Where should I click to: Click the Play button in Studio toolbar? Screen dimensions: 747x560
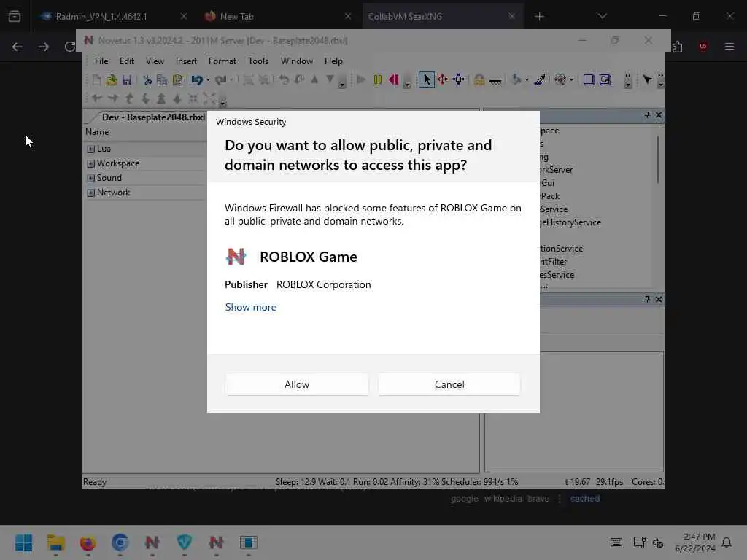pyautogui.click(x=361, y=79)
